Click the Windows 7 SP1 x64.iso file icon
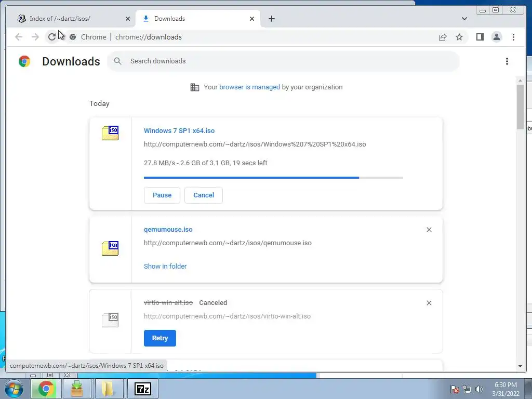The width and height of the screenshot is (532, 399). pyautogui.click(x=110, y=132)
